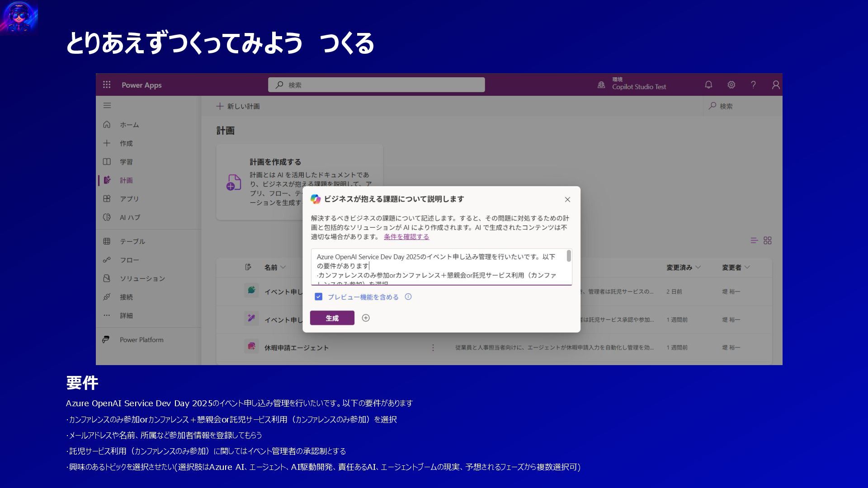Open the account profile icon
This screenshot has height=488, width=868.
point(776,84)
